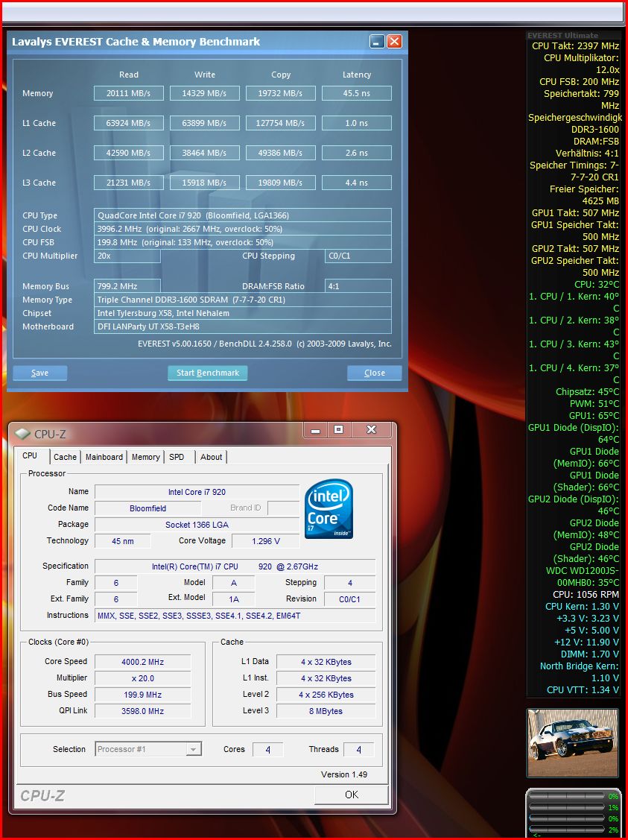Screen dimensions: 628x840
Task: Close EVEREST window with the X button
Action: click(395, 41)
